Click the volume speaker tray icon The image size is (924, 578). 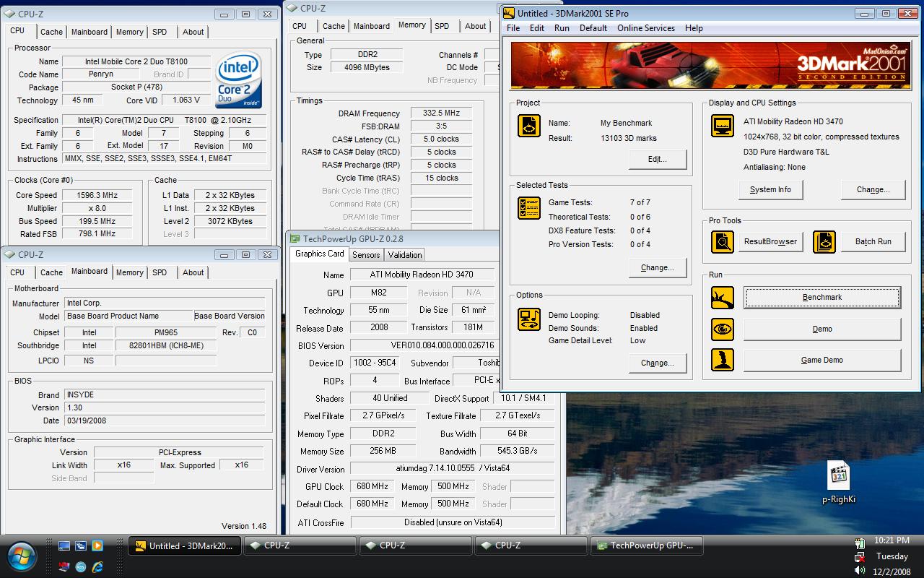click(859, 571)
